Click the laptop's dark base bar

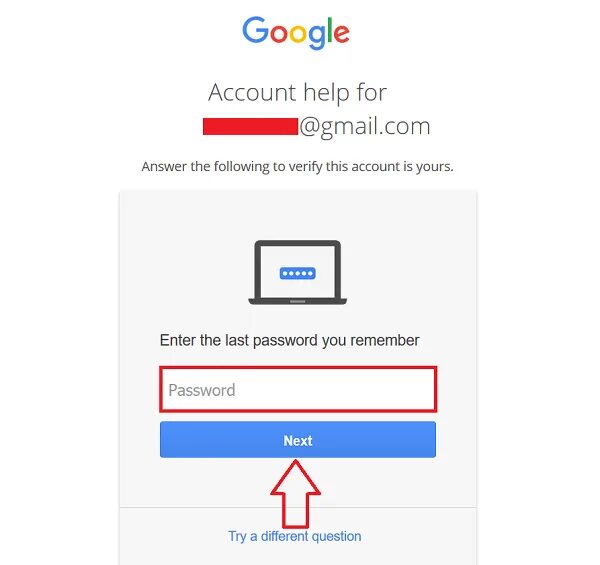coord(298,301)
